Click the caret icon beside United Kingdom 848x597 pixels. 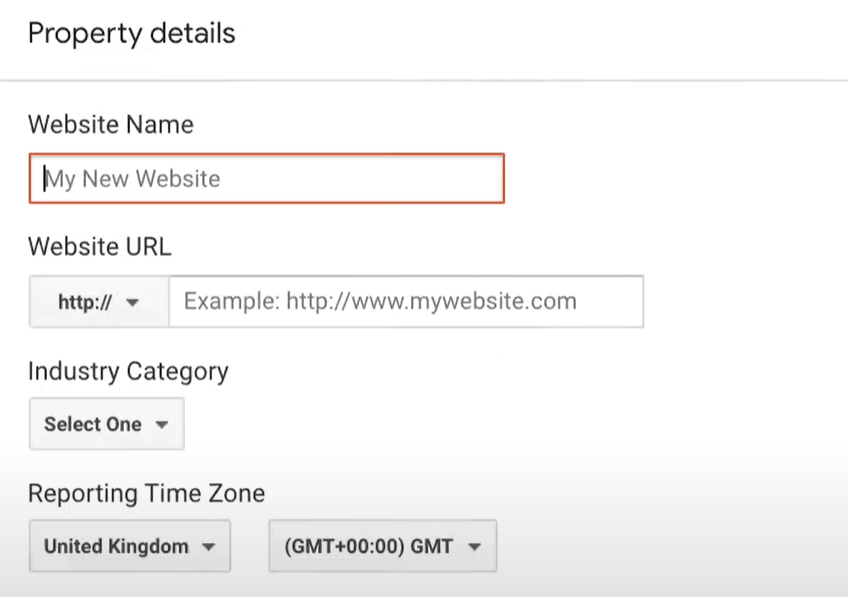[x=208, y=547]
